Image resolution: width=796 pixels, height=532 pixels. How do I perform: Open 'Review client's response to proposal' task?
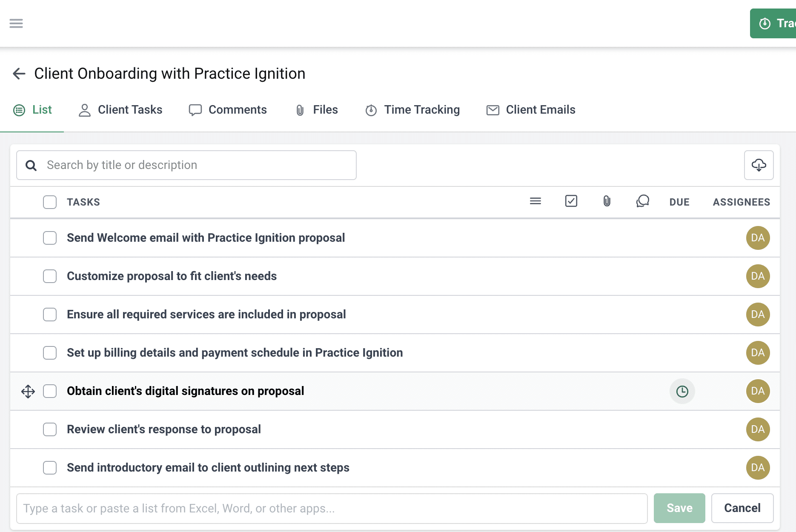coord(164,429)
